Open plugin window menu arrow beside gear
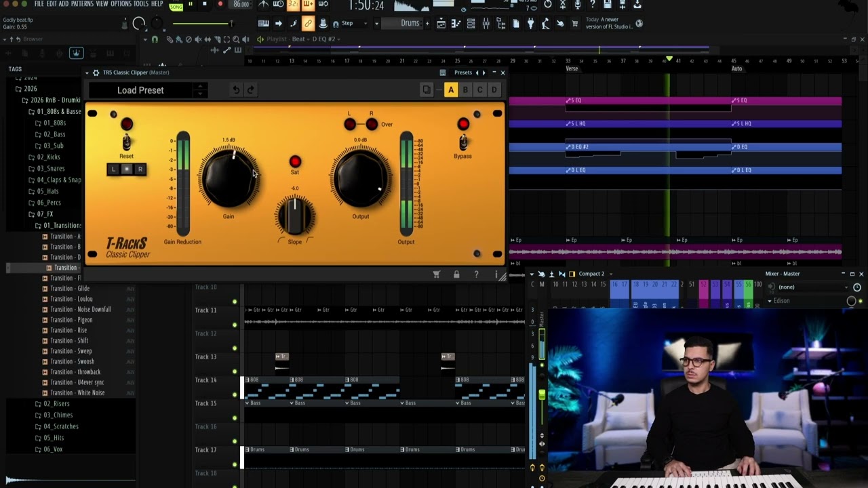 [87, 73]
